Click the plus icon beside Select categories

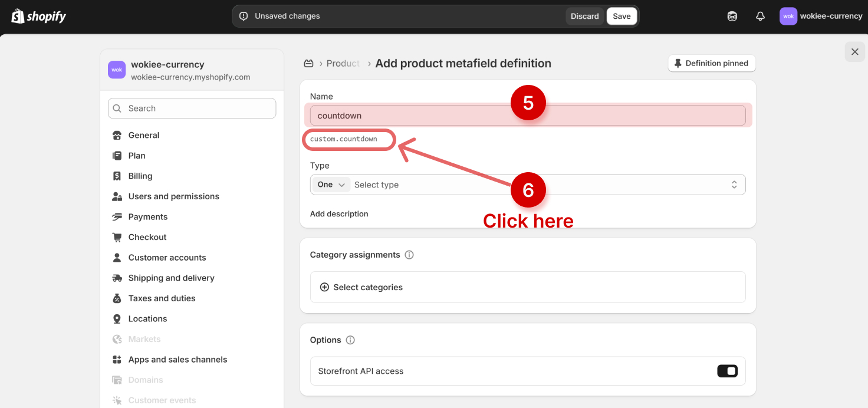[324, 287]
